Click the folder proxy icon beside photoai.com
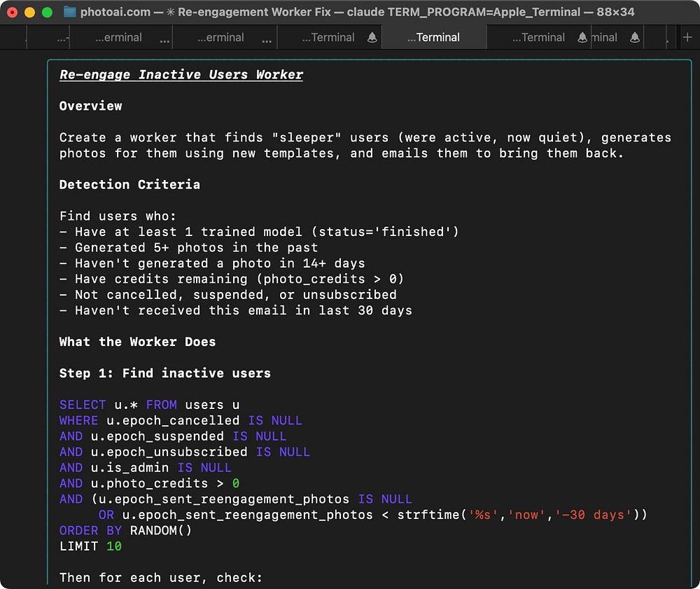700x589 pixels. [69, 12]
